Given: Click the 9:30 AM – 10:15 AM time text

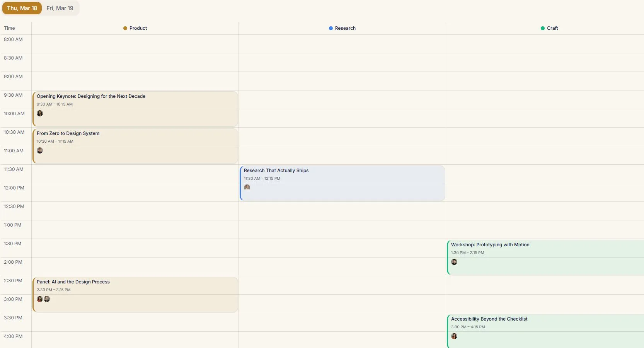Looking at the screenshot, I should click(x=55, y=104).
